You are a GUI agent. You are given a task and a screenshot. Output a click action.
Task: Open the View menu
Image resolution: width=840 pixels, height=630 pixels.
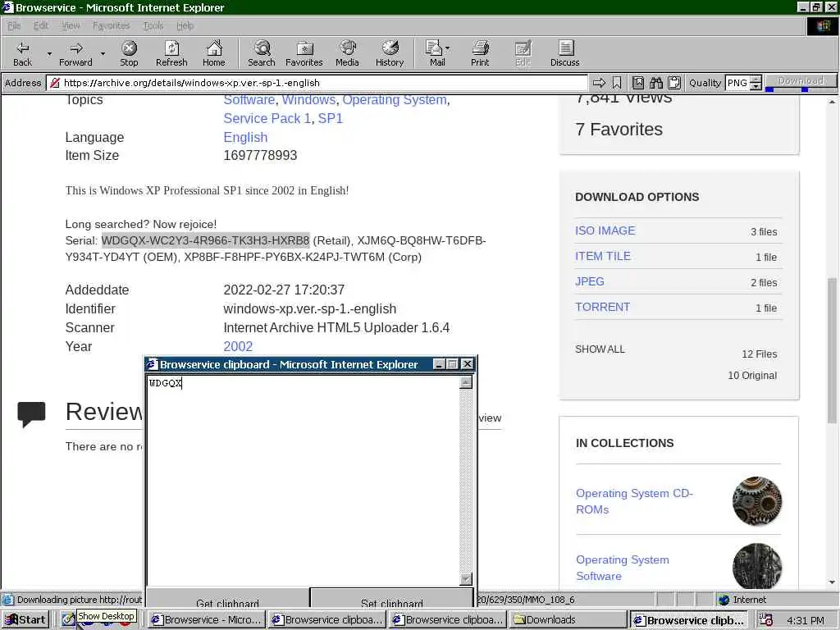(71, 25)
